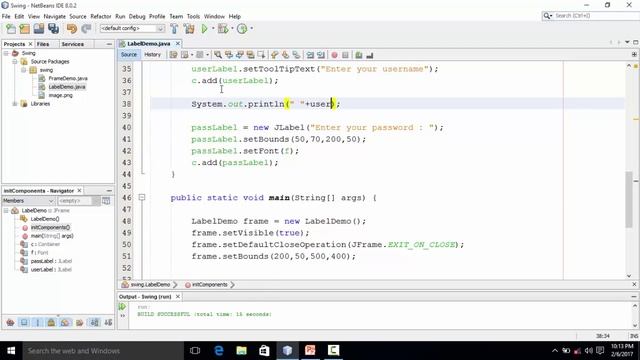Toggle Show Fields filter in Navigator
640x360 pixels.
[x=24, y=323]
